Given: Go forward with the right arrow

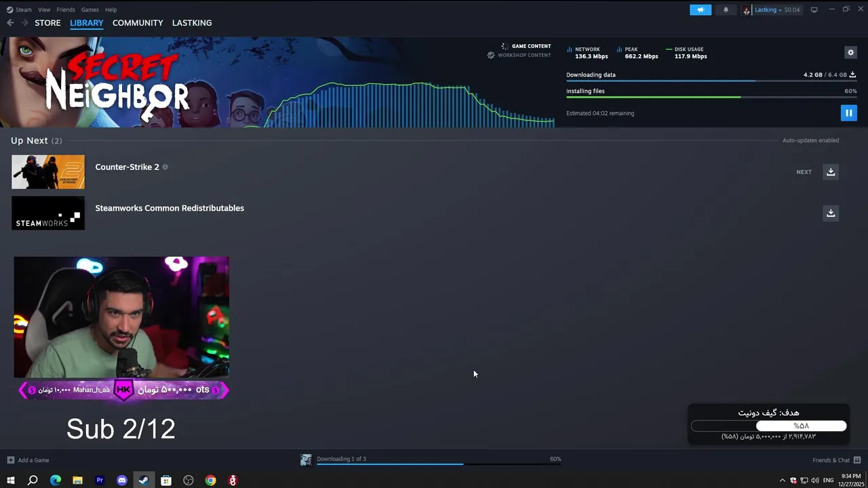Looking at the screenshot, I should coord(24,22).
